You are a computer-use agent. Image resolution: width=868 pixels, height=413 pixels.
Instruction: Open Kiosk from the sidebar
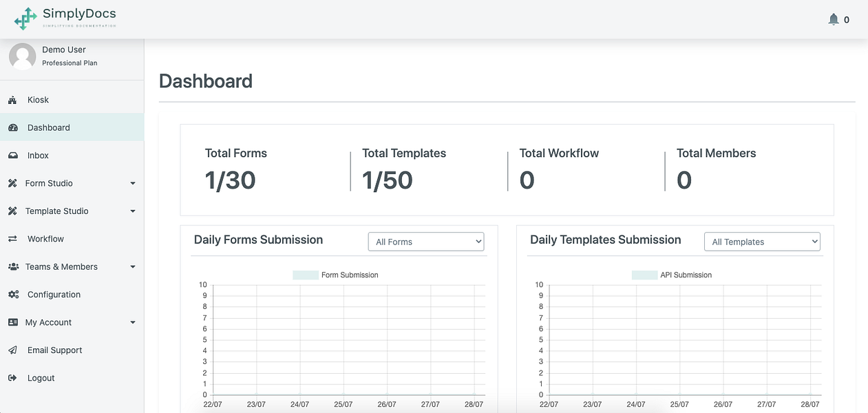click(72, 100)
